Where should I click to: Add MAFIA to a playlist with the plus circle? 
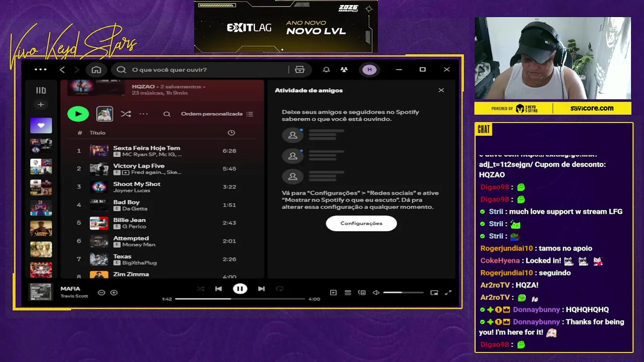tap(114, 293)
